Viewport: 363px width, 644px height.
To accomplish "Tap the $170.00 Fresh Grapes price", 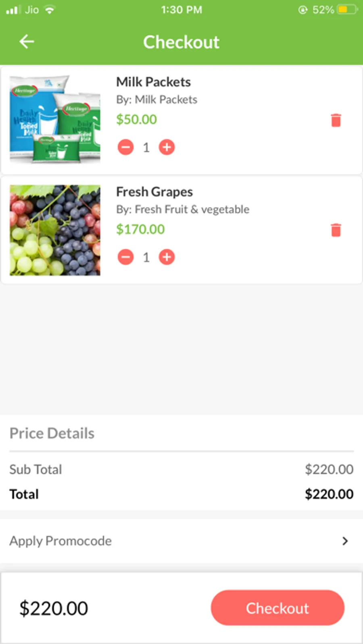I will tap(140, 229).
